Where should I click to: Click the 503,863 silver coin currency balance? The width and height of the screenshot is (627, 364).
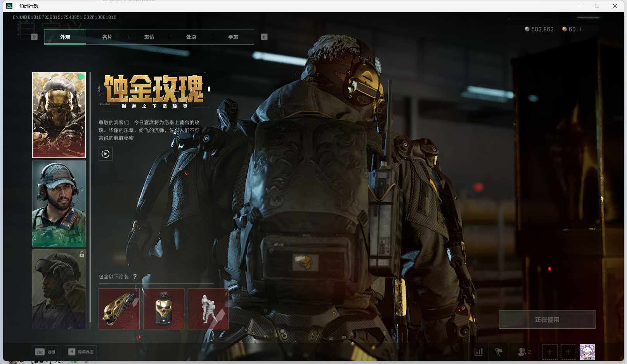tap(539, 29)
